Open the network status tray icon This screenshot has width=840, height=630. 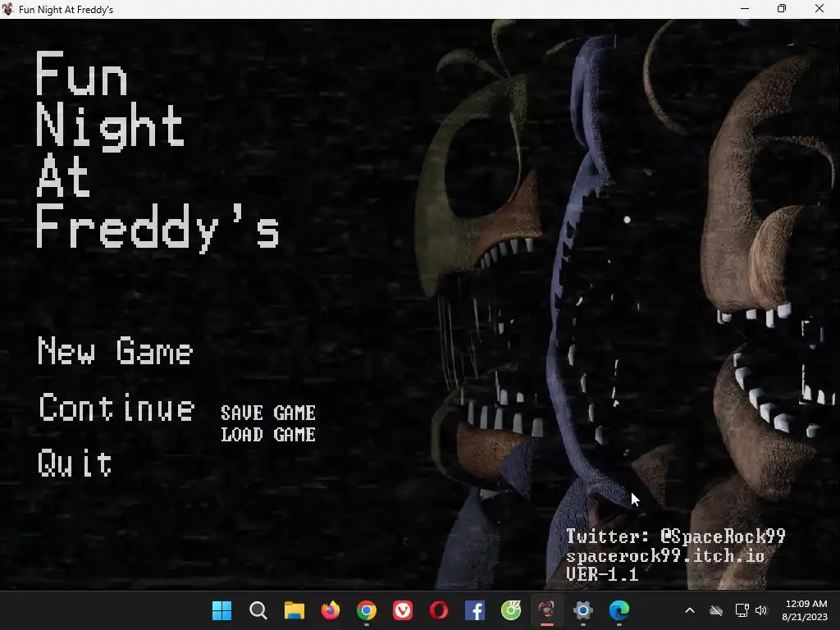tap(742, 610)
